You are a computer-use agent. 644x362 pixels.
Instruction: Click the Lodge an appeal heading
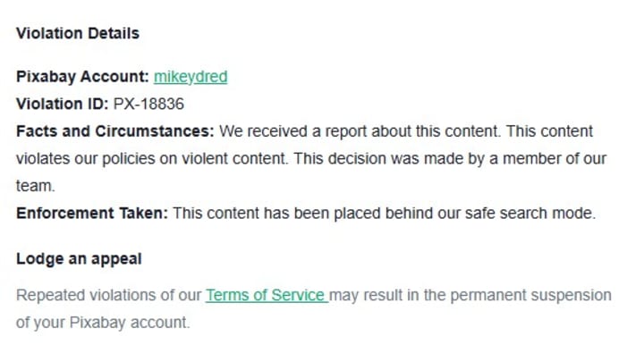pyautogui.click(x=79, y=259)
